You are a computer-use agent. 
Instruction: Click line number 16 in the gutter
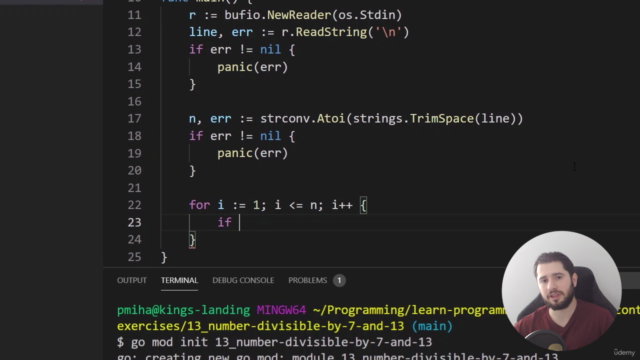click(x=134, y=102)
